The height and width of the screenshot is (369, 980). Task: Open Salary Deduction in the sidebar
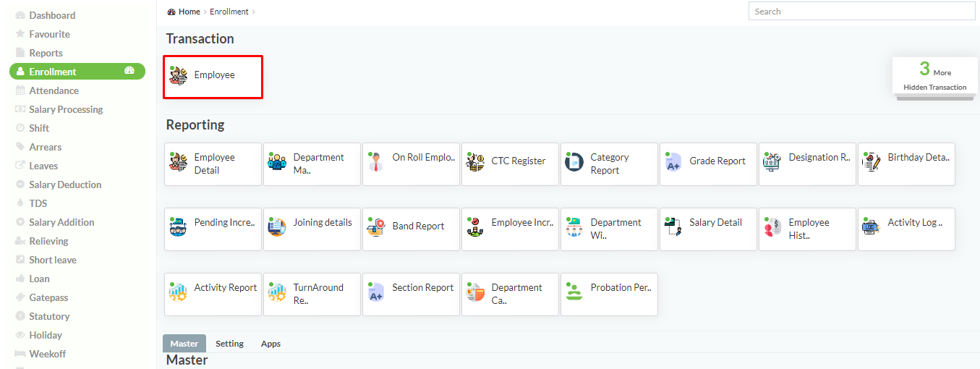[65, 184]
